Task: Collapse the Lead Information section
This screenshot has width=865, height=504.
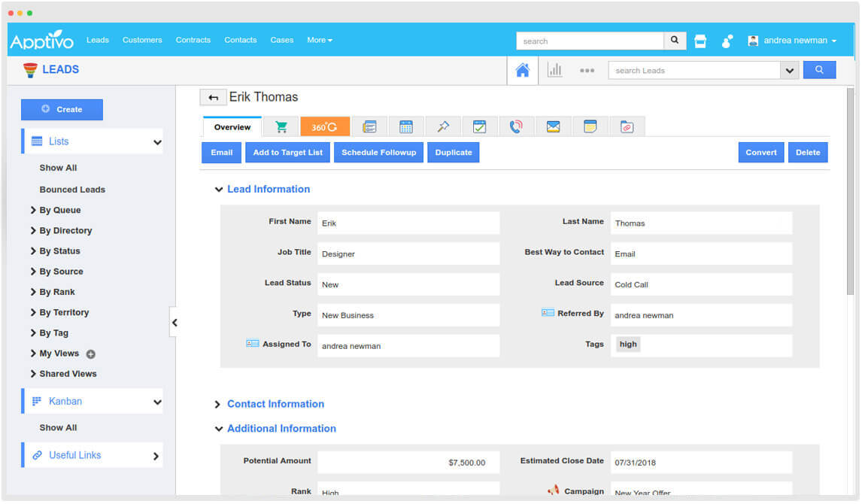Action: pos(219,190)
